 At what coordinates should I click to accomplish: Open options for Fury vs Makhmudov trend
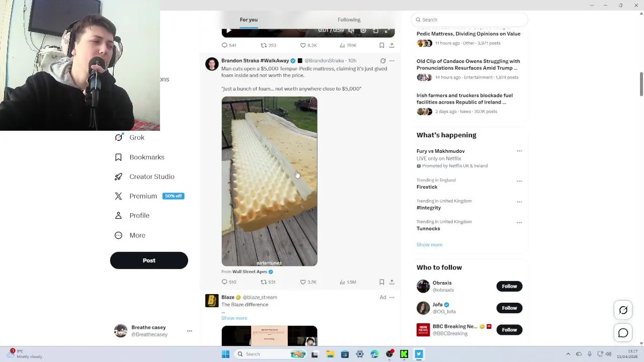[x=519, y=151]
